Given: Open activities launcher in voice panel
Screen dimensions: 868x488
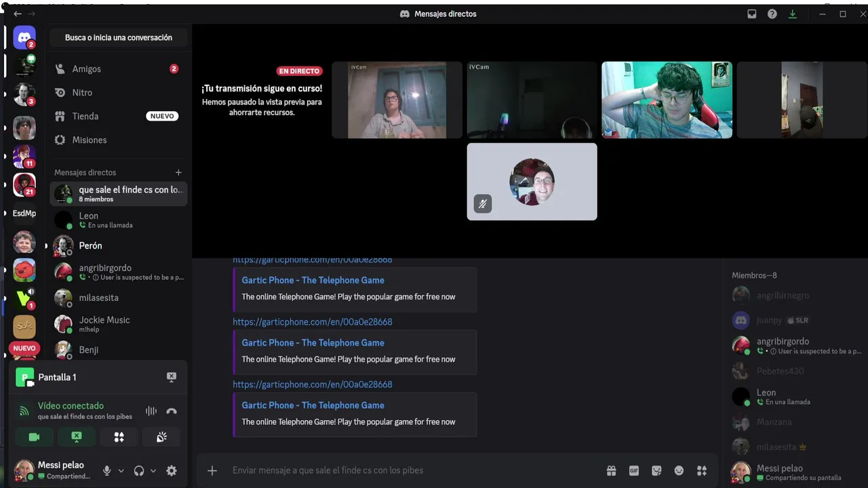Looking at the screenshot, I should [119, 437].
